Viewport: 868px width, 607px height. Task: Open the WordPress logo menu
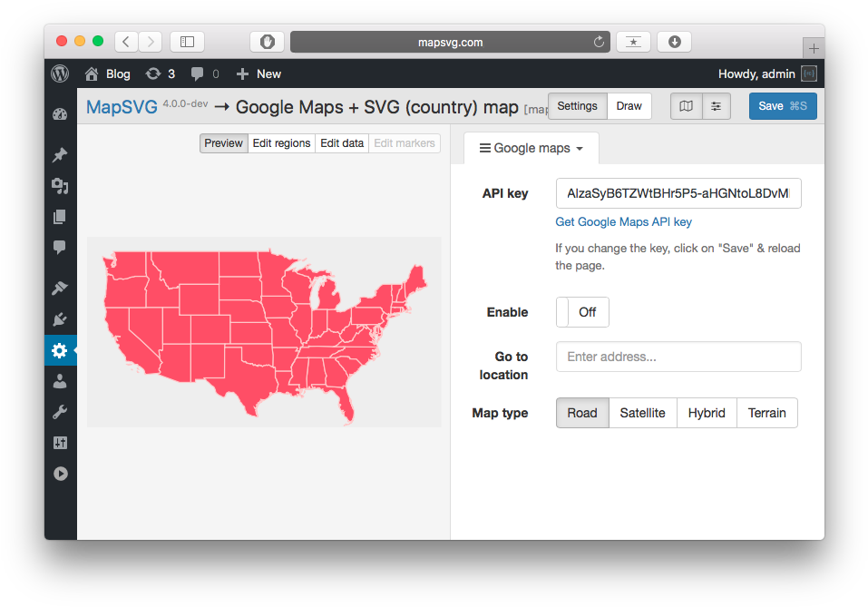[x=60, y=73]
